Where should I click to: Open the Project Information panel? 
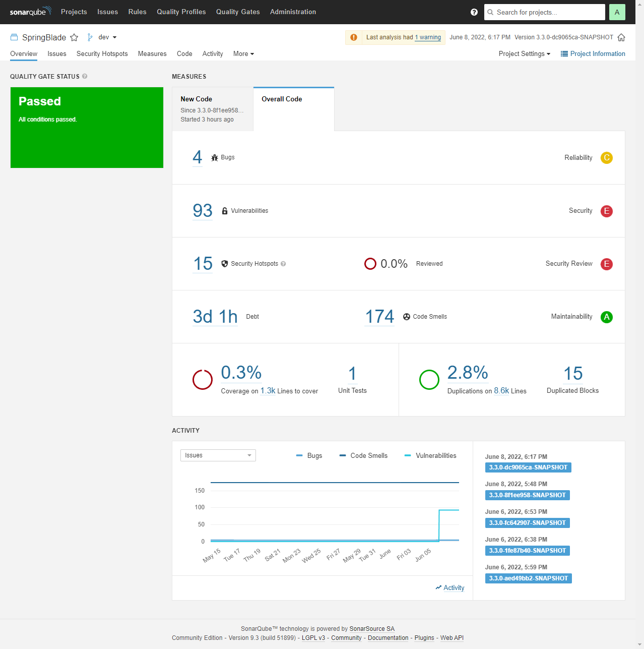593,54
